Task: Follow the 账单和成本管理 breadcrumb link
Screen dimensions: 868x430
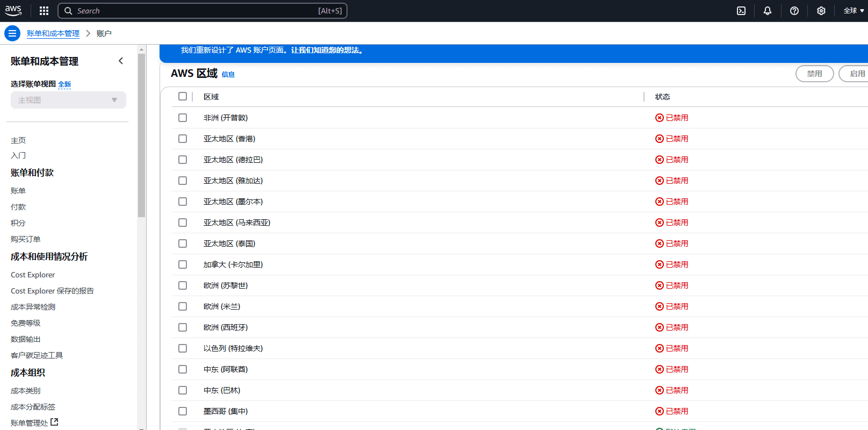Action: (x=53, y=33)
